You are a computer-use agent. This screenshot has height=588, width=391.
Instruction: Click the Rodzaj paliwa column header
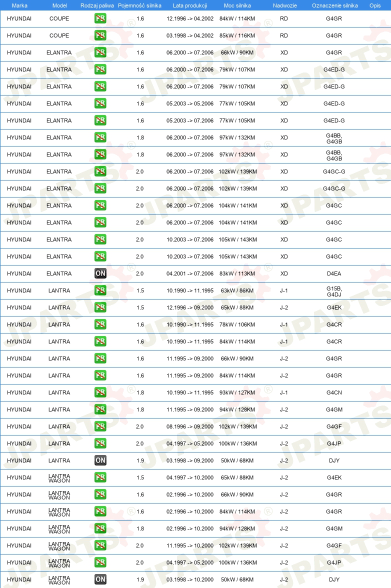pyautogui.click(x=97, y=5)
